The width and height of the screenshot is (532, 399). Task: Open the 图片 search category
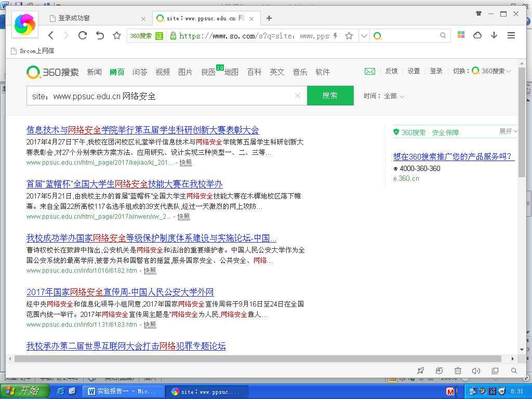[x=185, y=72]
